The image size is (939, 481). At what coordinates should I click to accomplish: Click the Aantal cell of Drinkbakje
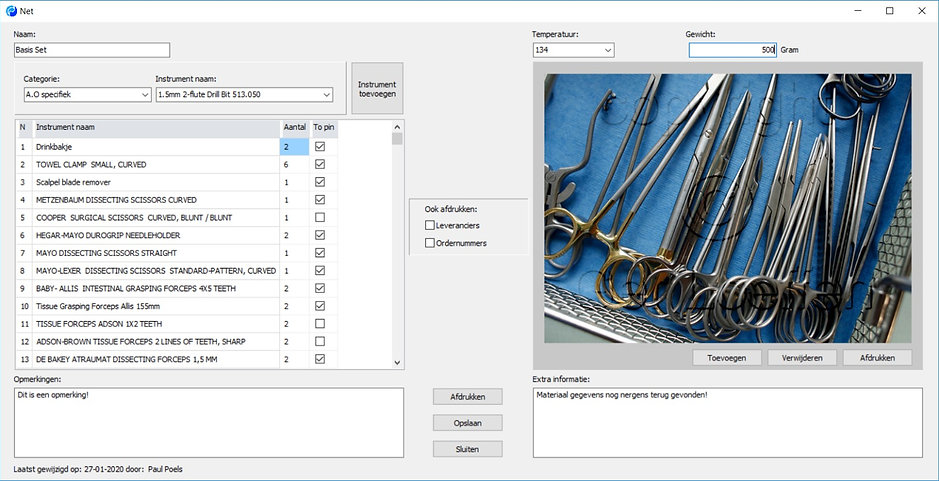(x=295, y=147)
